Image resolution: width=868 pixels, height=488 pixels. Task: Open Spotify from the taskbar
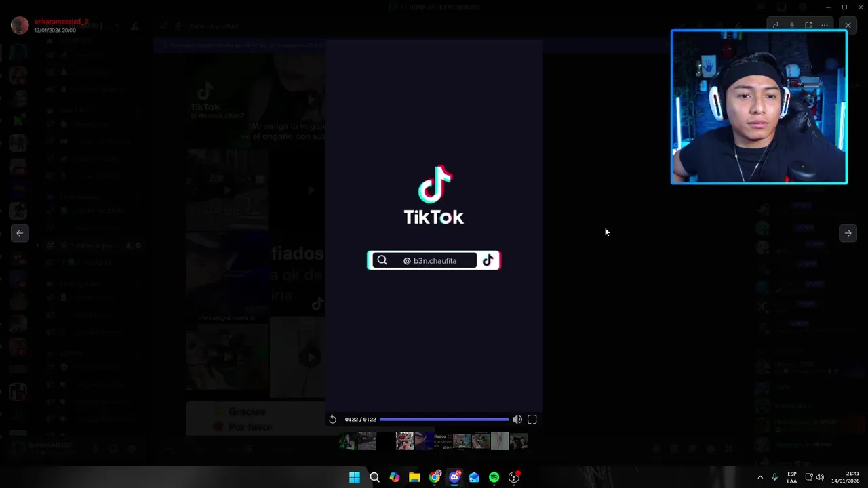[x=494, y=477]
